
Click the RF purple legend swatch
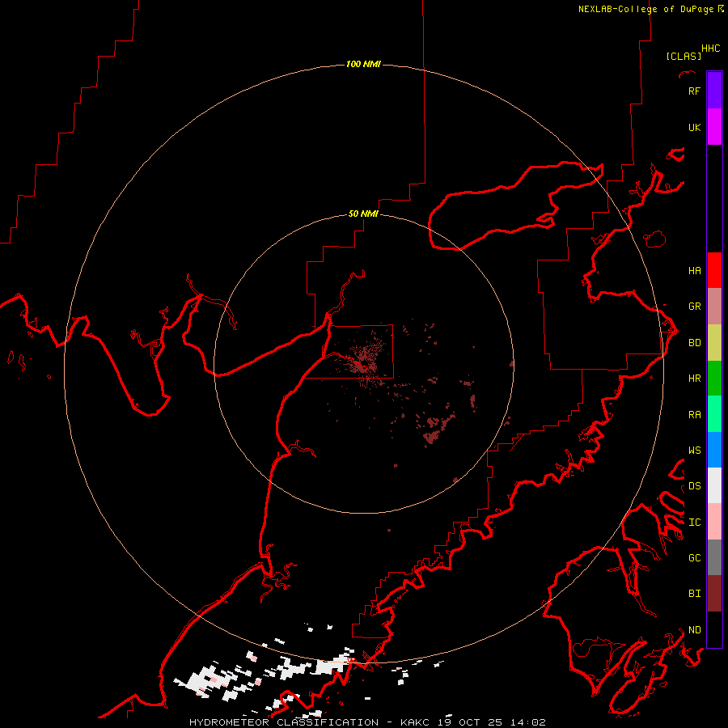tap(714, 91)
